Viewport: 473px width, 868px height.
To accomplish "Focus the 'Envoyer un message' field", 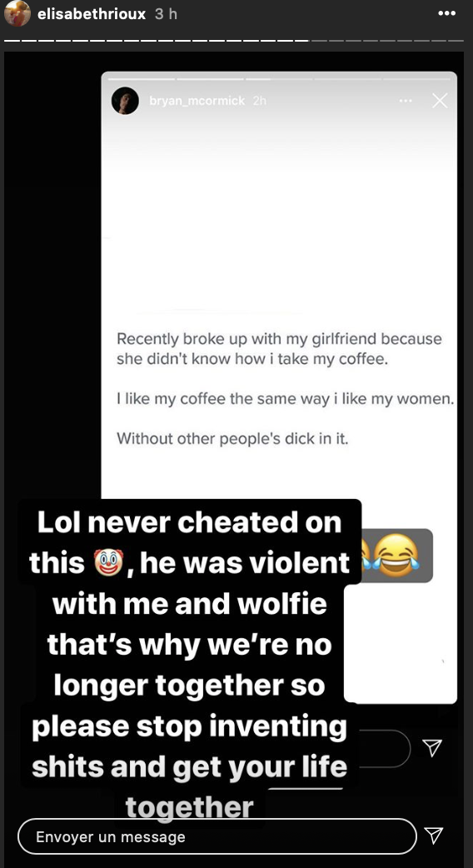I will (x=217, y=836).
